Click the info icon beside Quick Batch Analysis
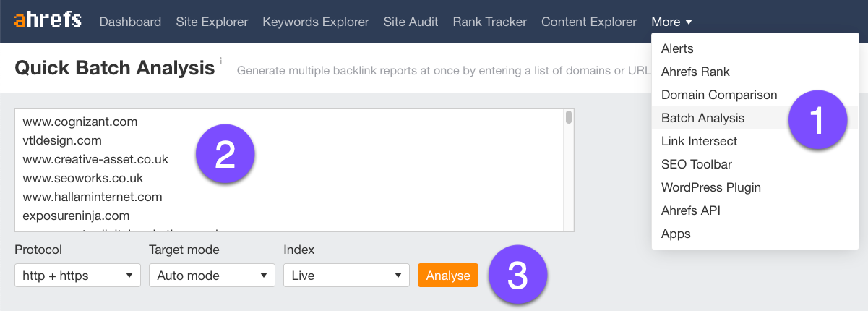The height and width of the screenshot is (311, 868). tap(220, 61)
